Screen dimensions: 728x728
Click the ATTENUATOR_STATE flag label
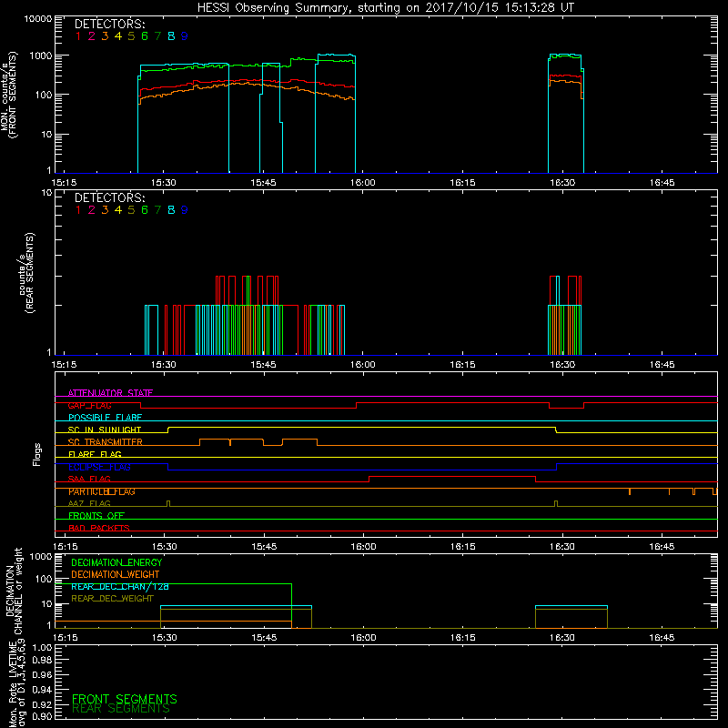[x=110, y=393]
